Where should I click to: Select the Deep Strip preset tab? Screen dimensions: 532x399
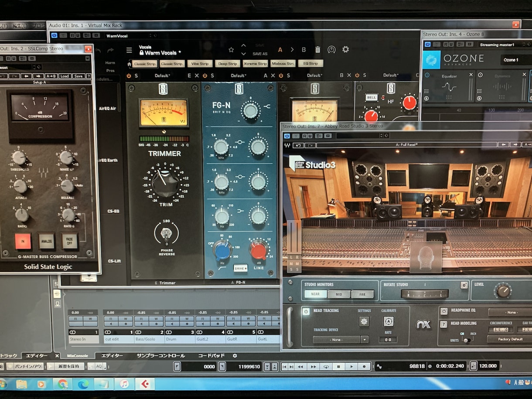pyautogui.click(x=227, y=64)
